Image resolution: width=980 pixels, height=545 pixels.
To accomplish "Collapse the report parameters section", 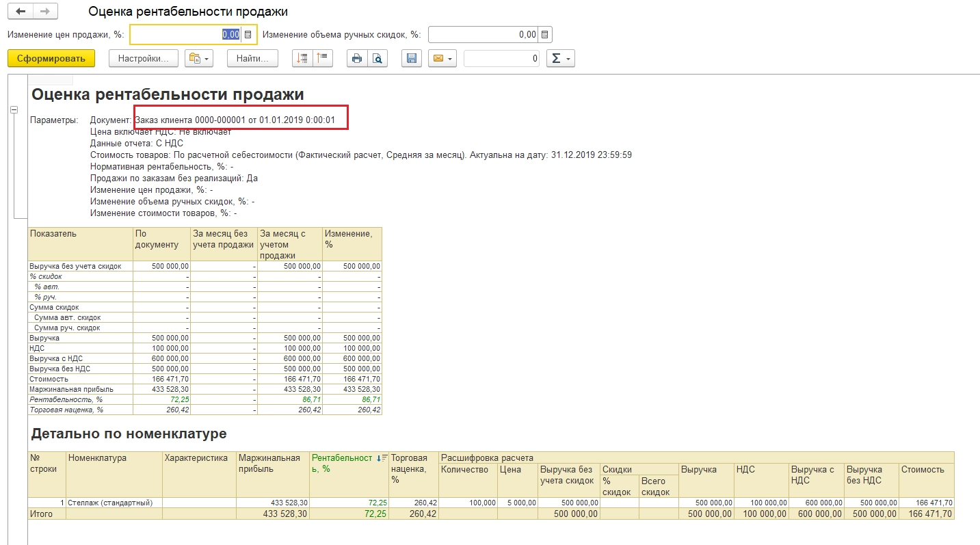I will pos(13,109).
